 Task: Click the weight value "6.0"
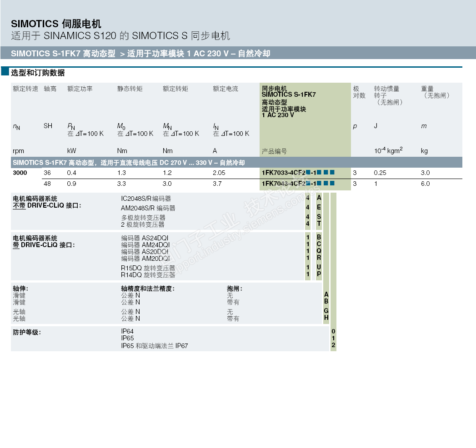425,184
